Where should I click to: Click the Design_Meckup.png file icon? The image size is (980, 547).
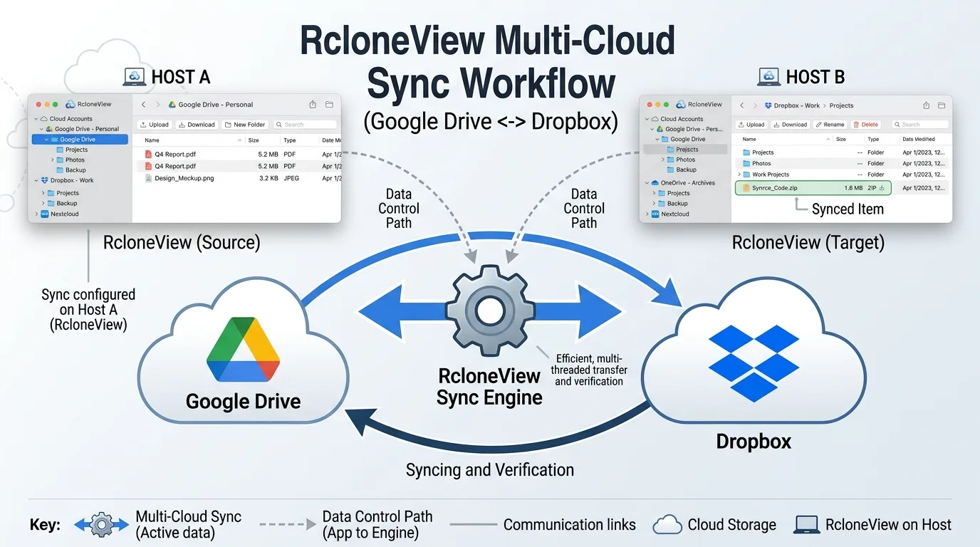tap(148, 178)
